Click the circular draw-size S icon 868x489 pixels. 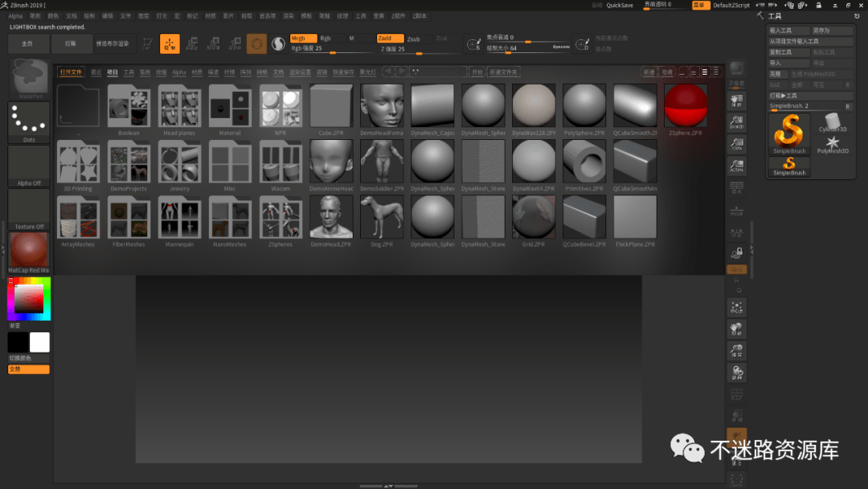click(x=474, y=44)
